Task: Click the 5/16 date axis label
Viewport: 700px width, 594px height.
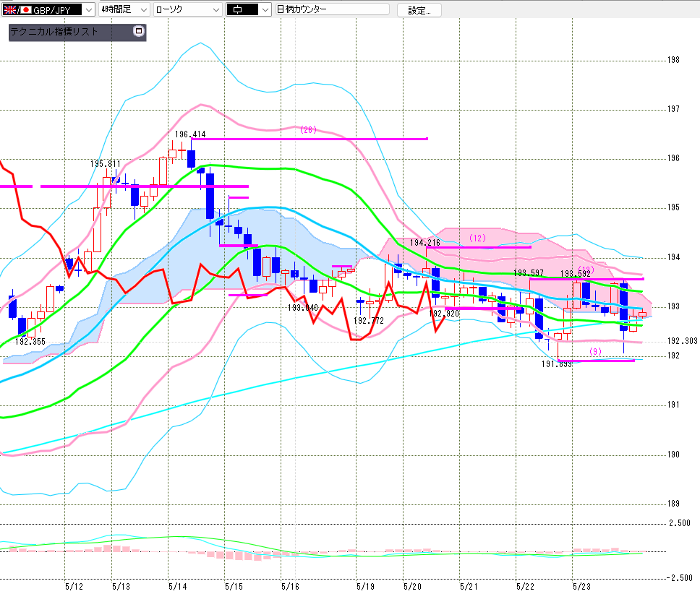Action: coord(290,587)
